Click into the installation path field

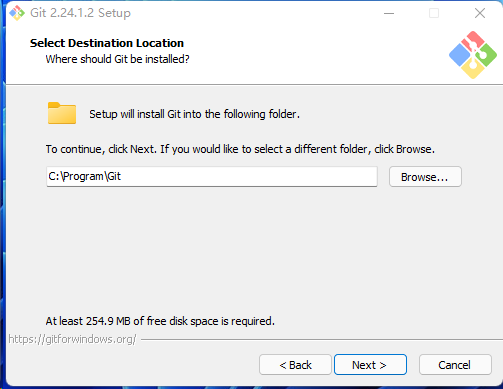212,176
